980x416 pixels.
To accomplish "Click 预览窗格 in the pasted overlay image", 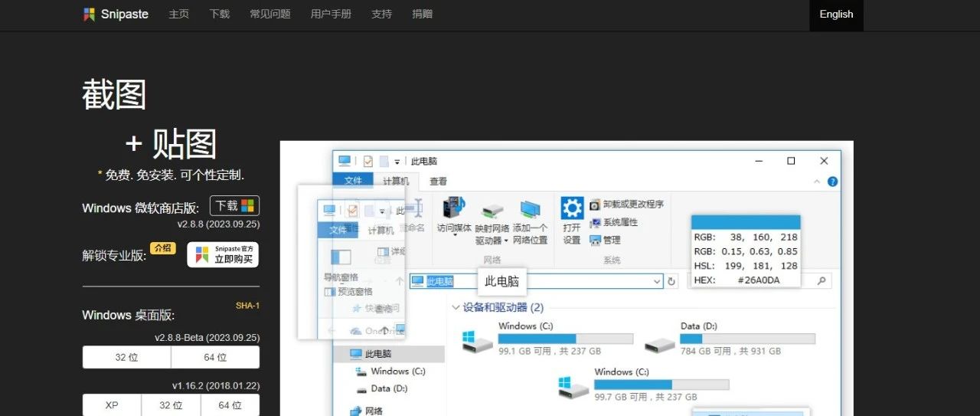I will 348,291.
